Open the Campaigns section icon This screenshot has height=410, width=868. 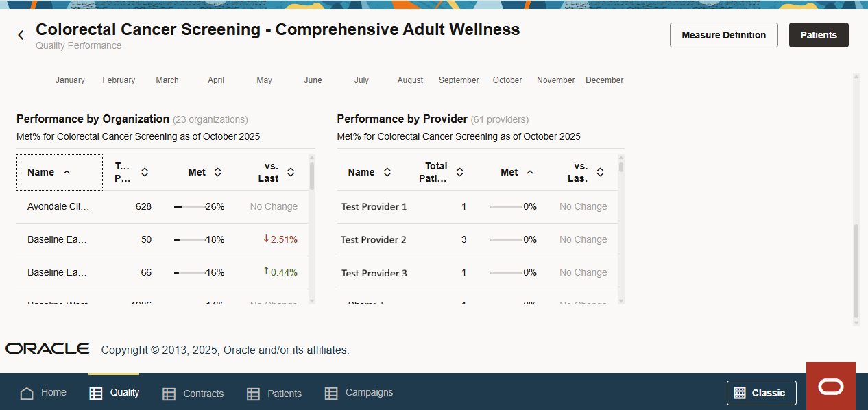pos(331,392)
